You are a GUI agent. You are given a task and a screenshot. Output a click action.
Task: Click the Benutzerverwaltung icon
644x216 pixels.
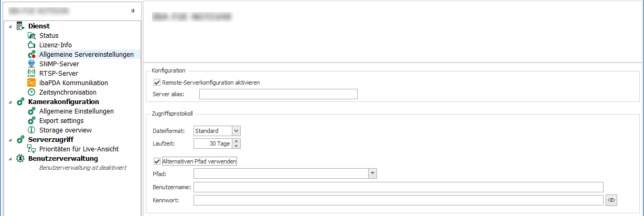20,158
